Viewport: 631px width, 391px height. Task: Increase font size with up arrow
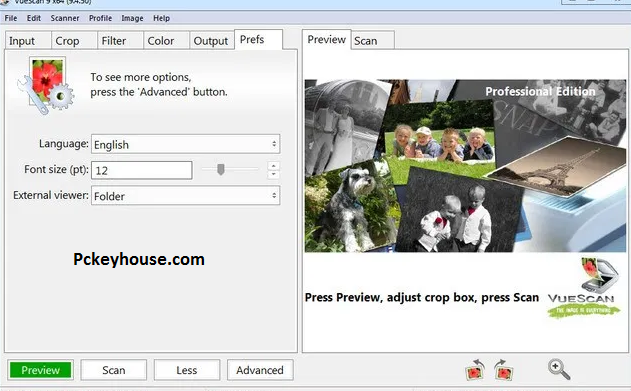[x=274, y=166]
